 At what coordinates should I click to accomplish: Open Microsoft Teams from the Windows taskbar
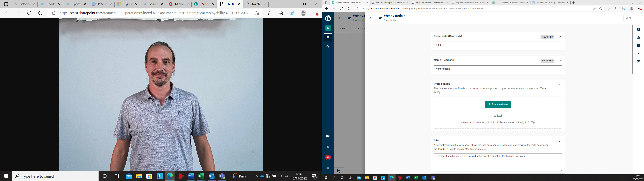pyautogui.click(x=222, y=176)
